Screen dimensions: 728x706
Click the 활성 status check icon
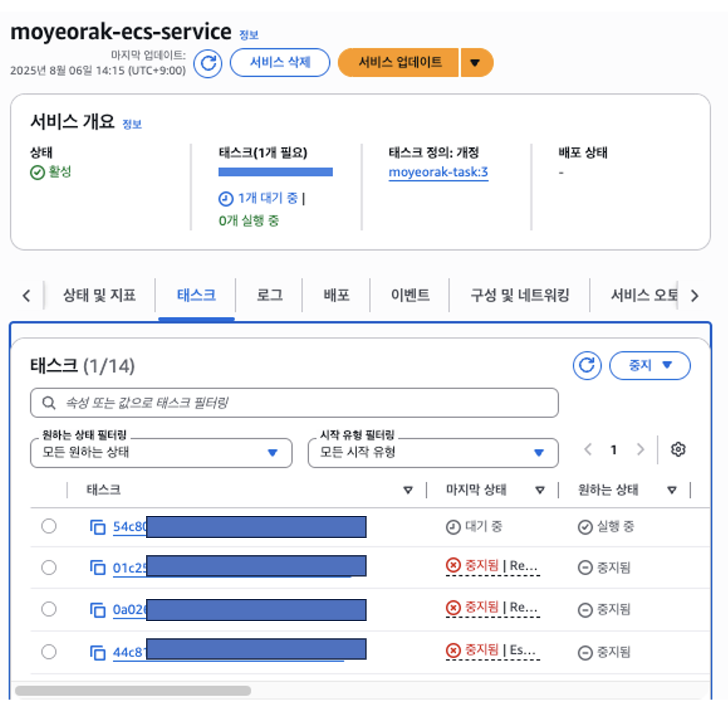pos(37,173)
